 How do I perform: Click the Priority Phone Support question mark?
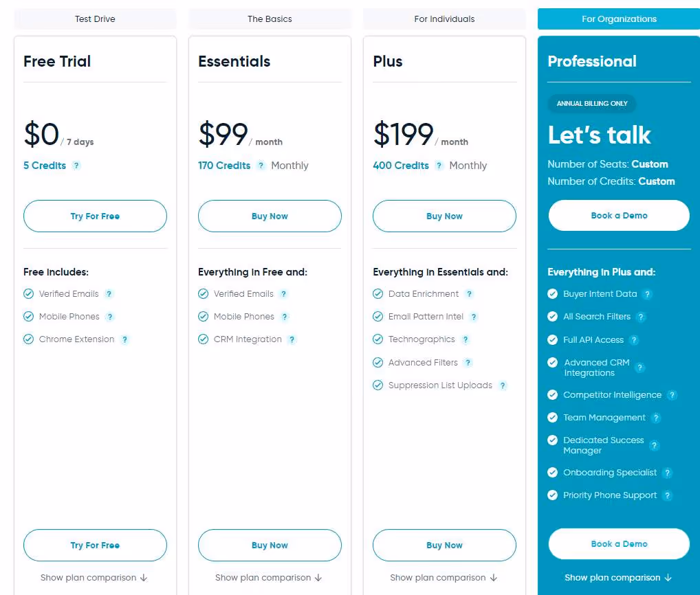point(668,495)
